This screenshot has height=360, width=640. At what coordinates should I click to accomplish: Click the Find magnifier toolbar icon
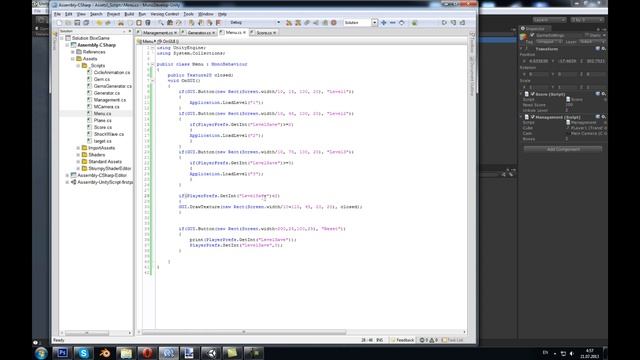[161, 23]
